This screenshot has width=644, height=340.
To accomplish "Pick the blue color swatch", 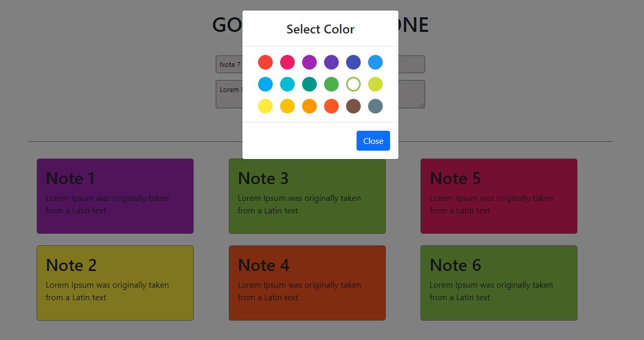I will [375, 62].
